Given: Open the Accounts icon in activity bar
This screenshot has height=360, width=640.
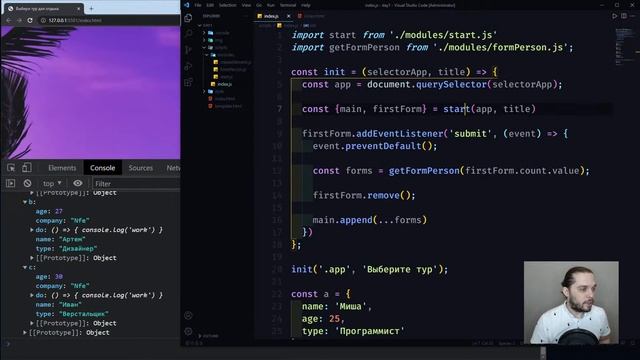Looking at the screenshot, I should pyautogui.click(x=188, y=315).
